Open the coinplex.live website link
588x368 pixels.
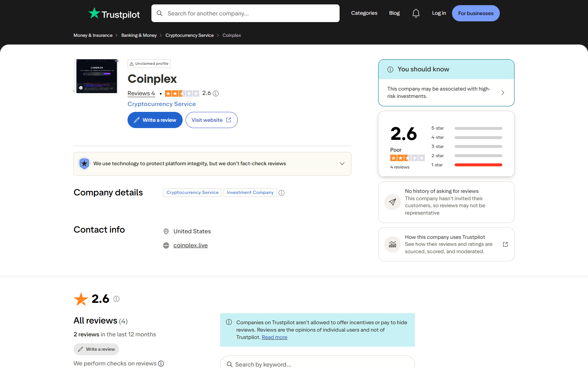190,245
